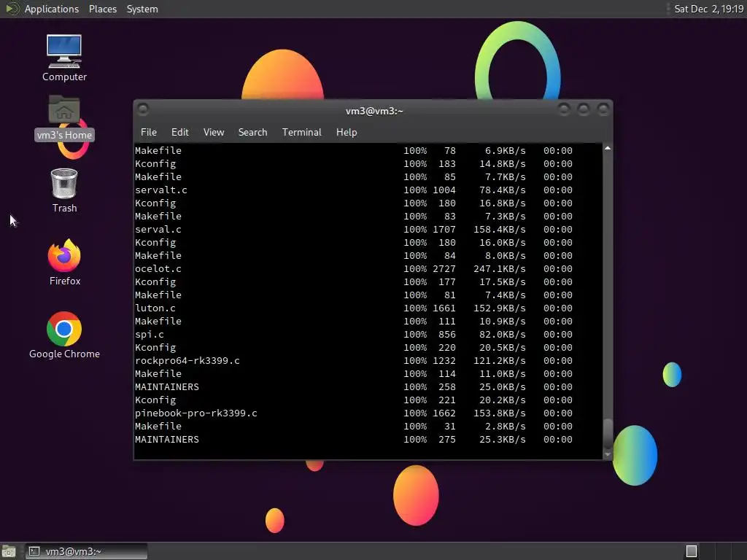Click the terminal scrollbar thumb
Screen dimensions: 747x560
[608, 433]
